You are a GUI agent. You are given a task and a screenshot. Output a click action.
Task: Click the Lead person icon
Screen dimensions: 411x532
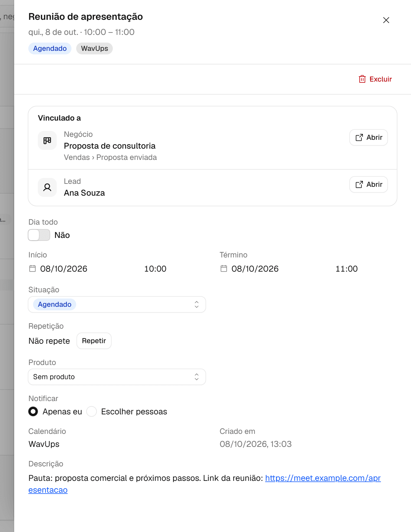[x=47, y=187]
